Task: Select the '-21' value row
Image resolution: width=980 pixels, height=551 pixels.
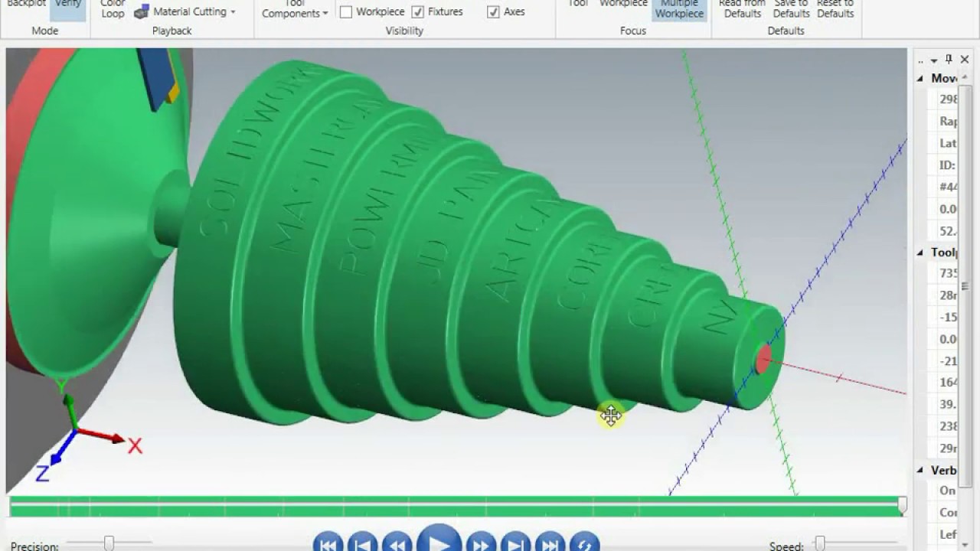Action: [x=944, y=360]
